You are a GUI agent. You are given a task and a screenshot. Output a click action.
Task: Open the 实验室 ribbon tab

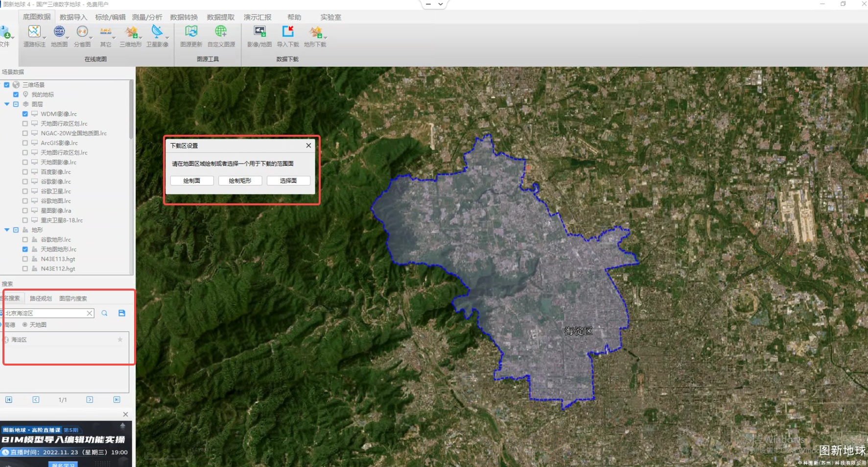click(331, 17)
